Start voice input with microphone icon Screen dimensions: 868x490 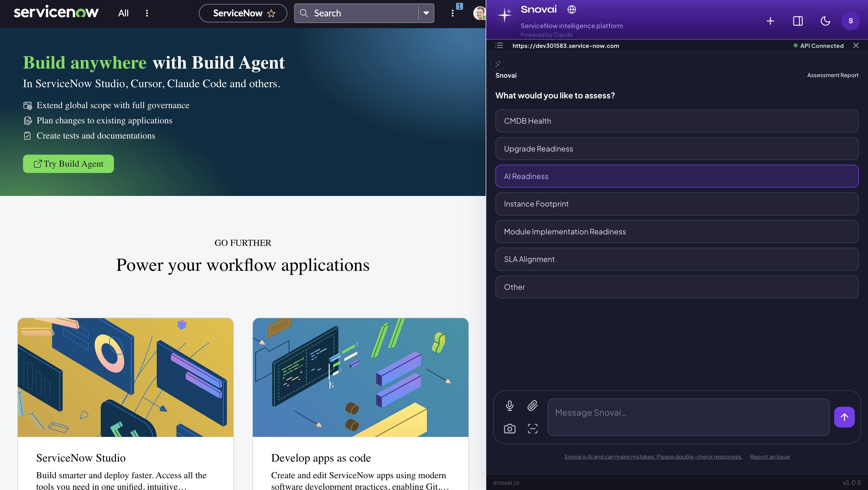click(509, 405)
